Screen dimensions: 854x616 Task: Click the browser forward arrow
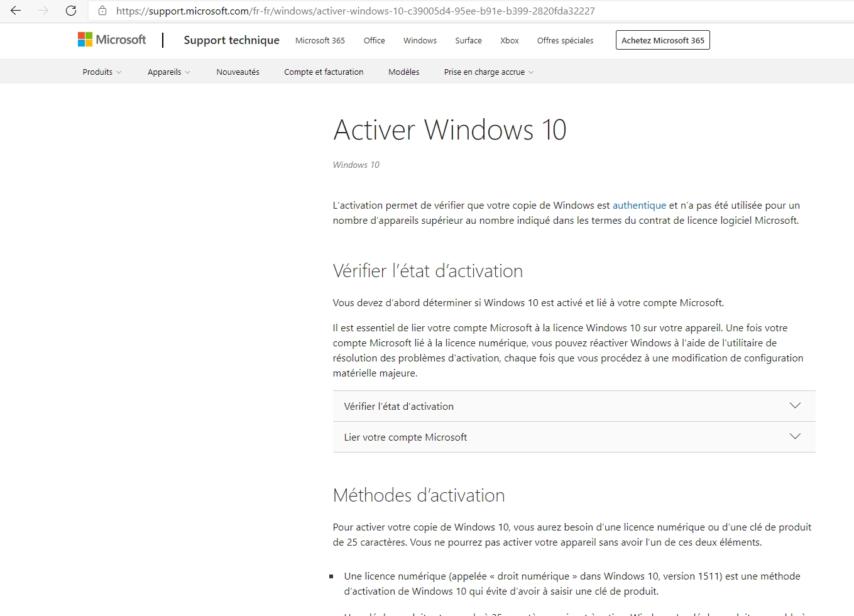click(43, 11)
